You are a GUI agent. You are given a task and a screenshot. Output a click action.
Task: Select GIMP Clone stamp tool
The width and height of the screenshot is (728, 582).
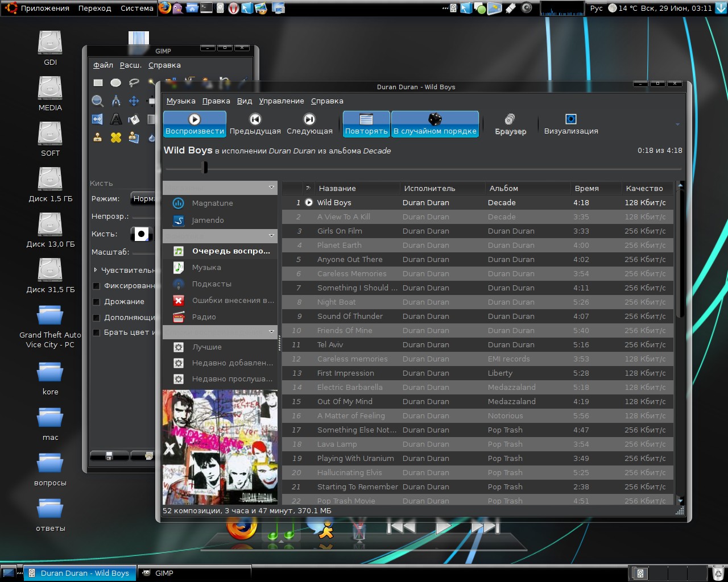tap(98, 138)
